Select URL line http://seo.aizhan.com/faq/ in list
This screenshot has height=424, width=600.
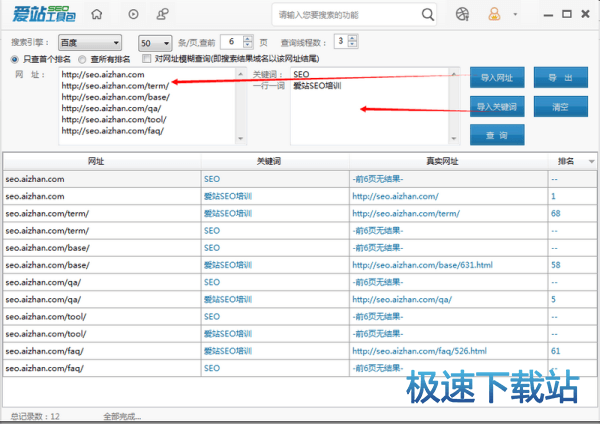[112, 131]
